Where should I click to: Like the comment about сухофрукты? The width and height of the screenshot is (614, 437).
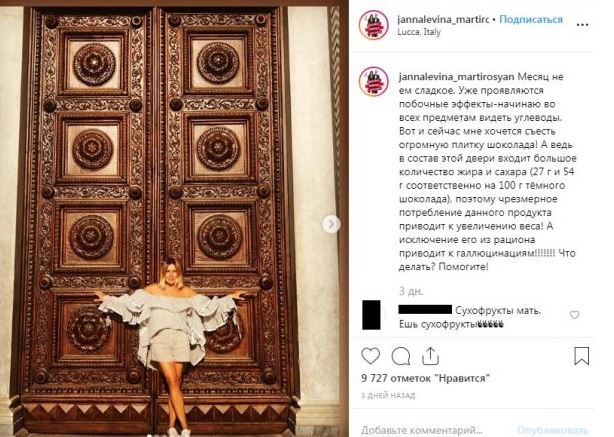click(x=574, y=314)
